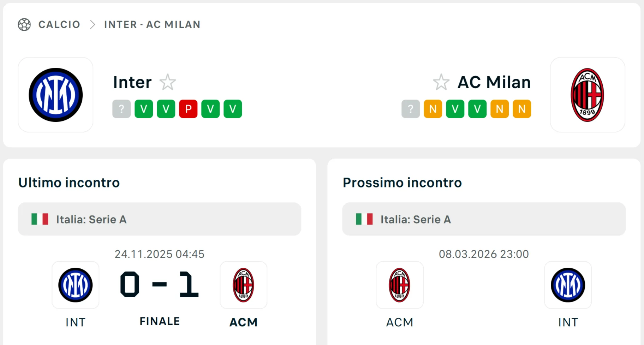The height and width of the screenshot is (345, 644).
Task: Open Italia: Serie A under Prossimo incontro
Action: tap(416, 219)
